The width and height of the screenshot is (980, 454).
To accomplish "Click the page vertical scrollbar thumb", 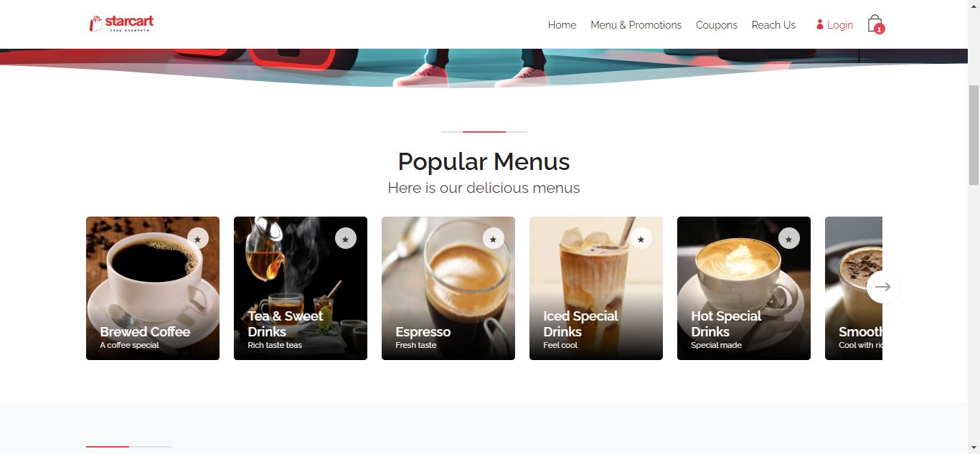I will tap(974, 135).
